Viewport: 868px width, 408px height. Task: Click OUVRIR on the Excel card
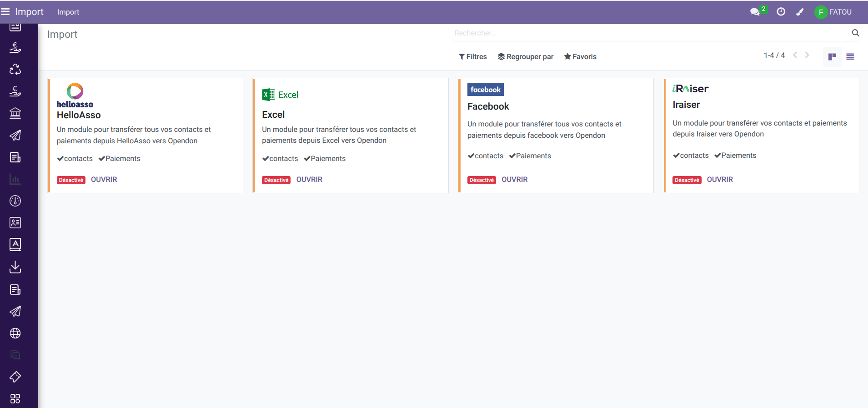tap(309, 180)
